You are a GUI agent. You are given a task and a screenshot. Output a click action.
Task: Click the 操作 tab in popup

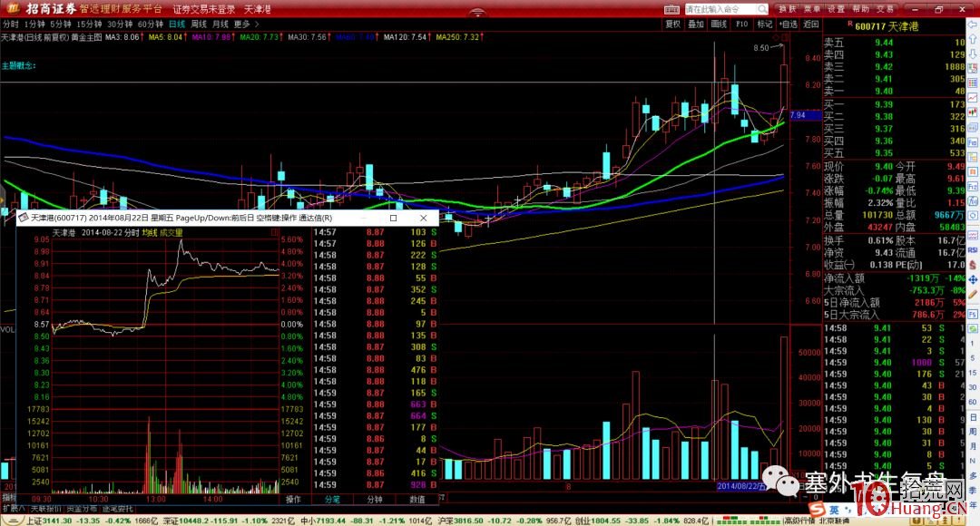[293, 499]
